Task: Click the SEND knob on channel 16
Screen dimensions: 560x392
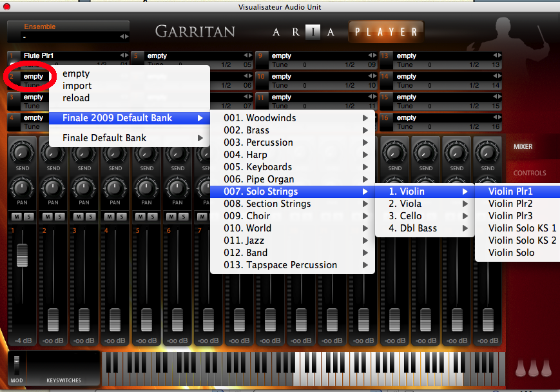Action: (x=488, y=152)
